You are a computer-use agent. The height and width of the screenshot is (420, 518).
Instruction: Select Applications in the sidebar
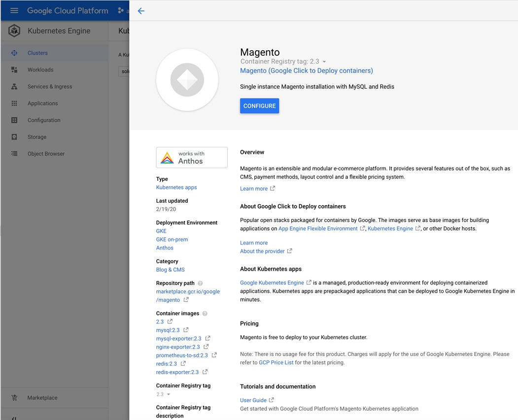pos(54,104)
